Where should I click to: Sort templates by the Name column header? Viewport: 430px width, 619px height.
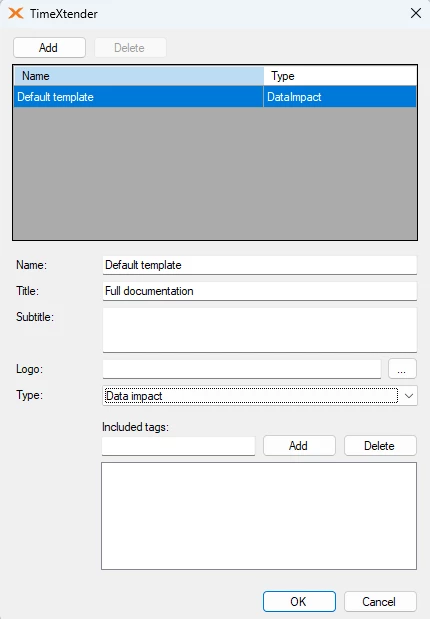click(139, 76)
